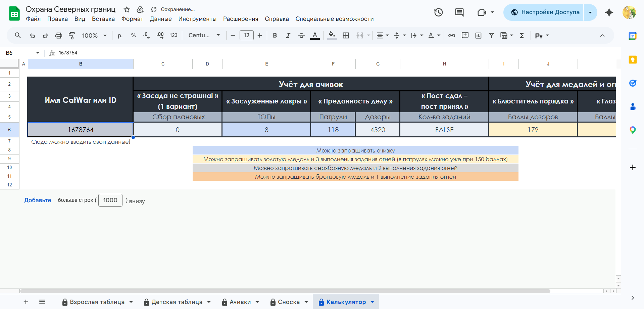Image resolution: width=644 pixels, height=309 pixels.
Task: Click the Print icon in toolbar
Action: pos(59,36)
